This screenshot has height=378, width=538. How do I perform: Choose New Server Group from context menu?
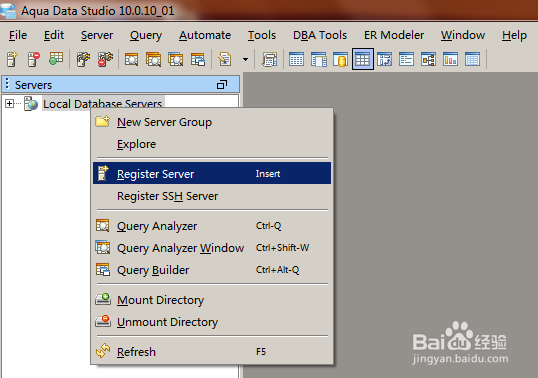pos(212,122)
